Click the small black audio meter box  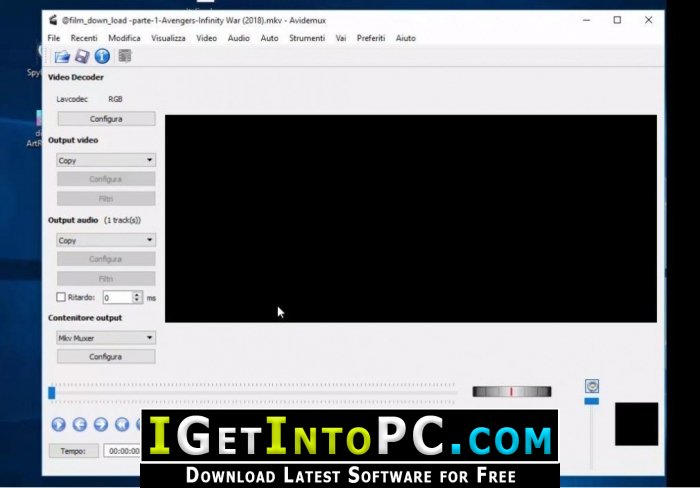coord(636,424)
